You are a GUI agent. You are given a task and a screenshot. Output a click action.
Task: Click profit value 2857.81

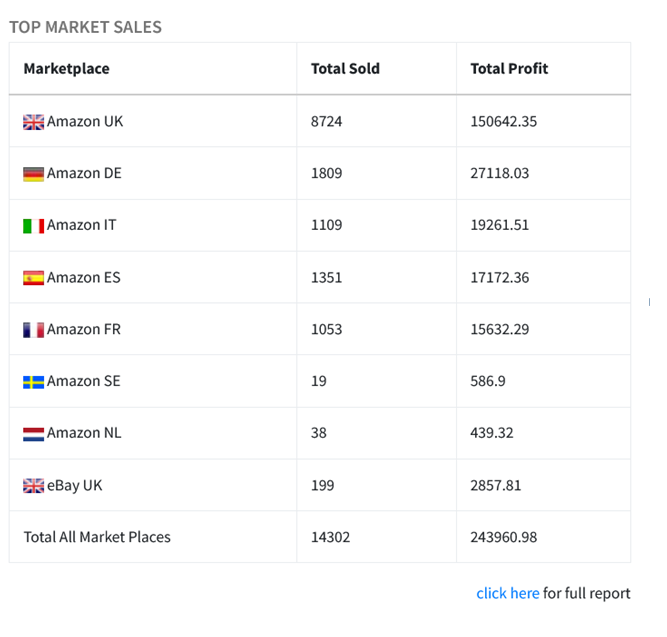click(x=496, y=485)
